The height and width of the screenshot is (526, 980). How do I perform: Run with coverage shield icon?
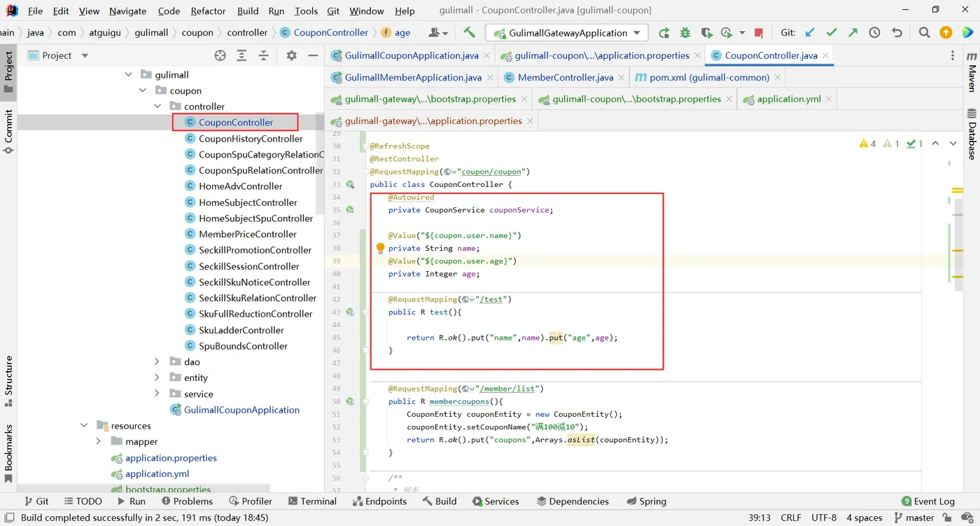tap(707, 32)
